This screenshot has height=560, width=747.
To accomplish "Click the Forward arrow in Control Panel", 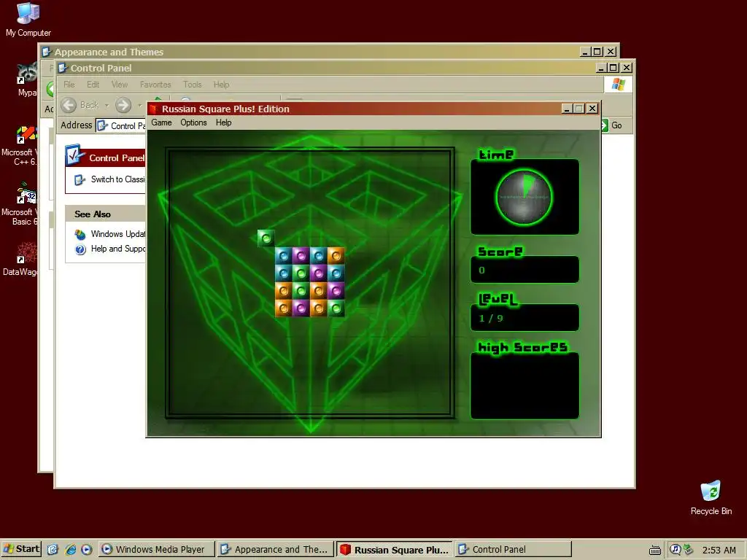I will [x=123, y=105].
